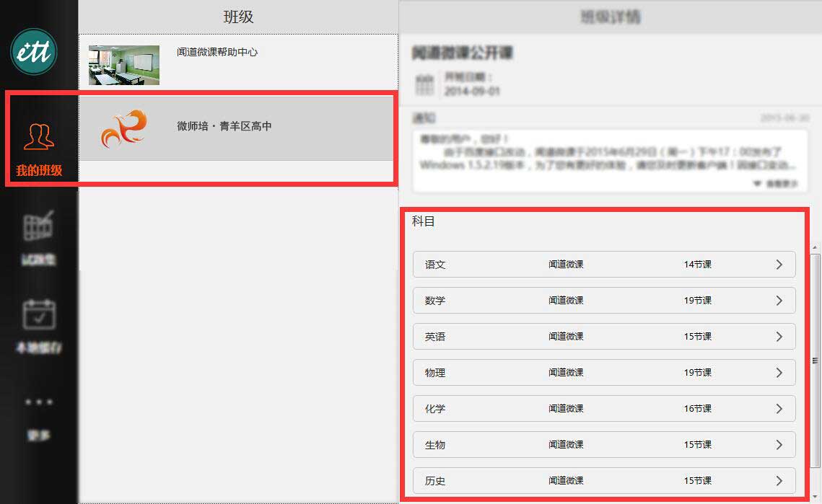Open the 闻道微课帮助中心 classroom thumbnail

click(123, 66)
